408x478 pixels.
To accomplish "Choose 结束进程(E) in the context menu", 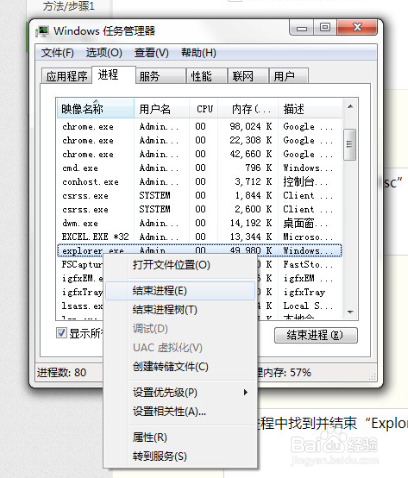I will 180,291.
